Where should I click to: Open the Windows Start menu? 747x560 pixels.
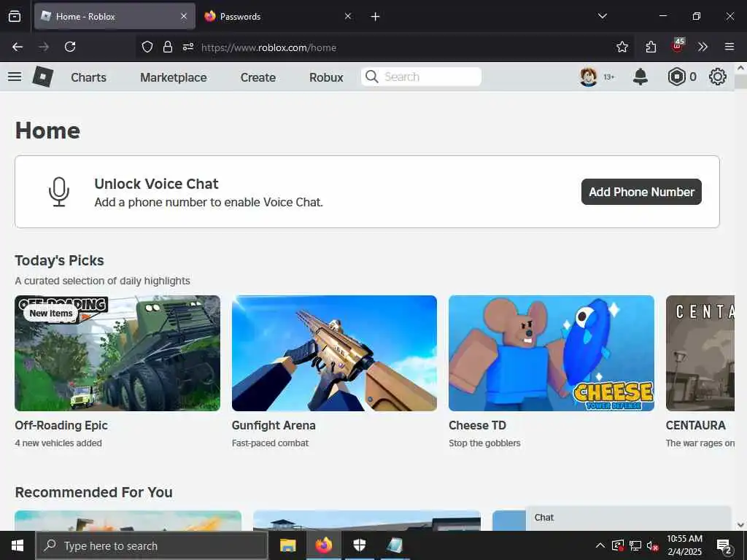pyautogui.click(x=18, y=545)
